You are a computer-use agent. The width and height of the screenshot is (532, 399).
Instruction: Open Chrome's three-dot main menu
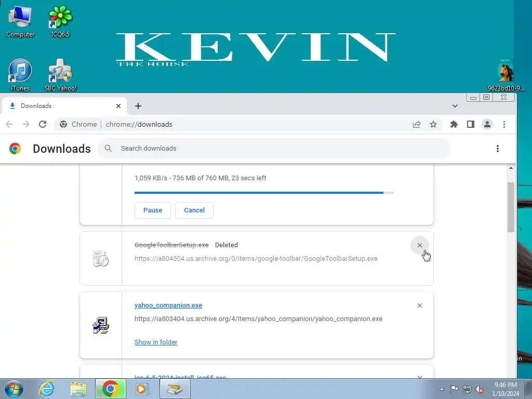[504, 124]
